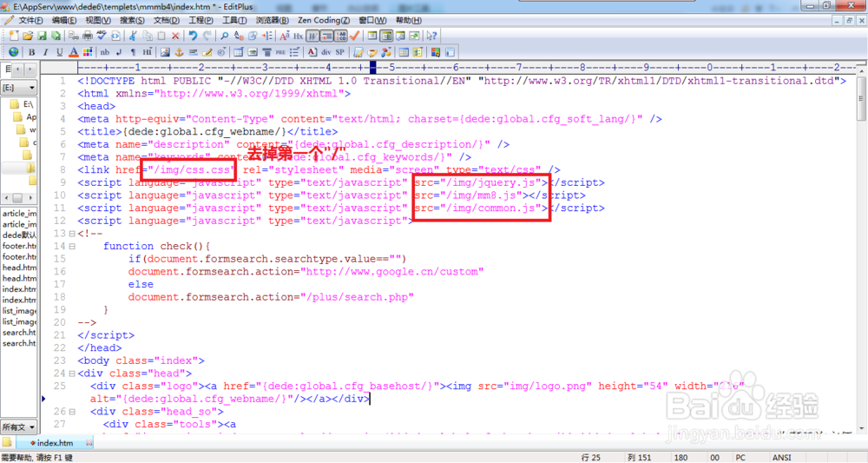Insert div tag icon
This screenshot has height=463, width=868.
pos(326,52)
